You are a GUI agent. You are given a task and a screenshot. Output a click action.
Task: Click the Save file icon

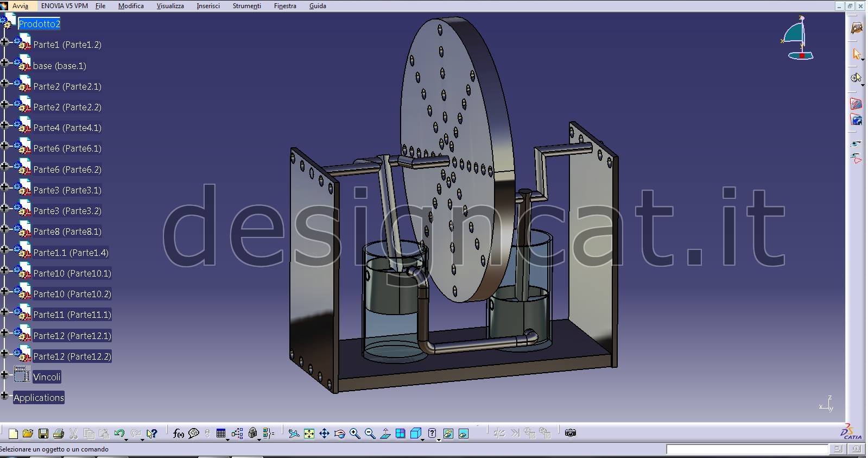[x=43, y=434]
